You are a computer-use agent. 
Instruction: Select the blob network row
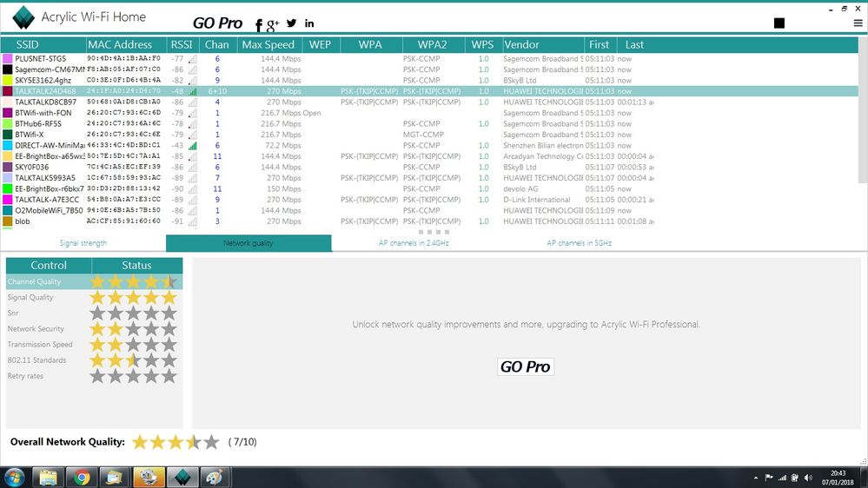click(429, 221)
